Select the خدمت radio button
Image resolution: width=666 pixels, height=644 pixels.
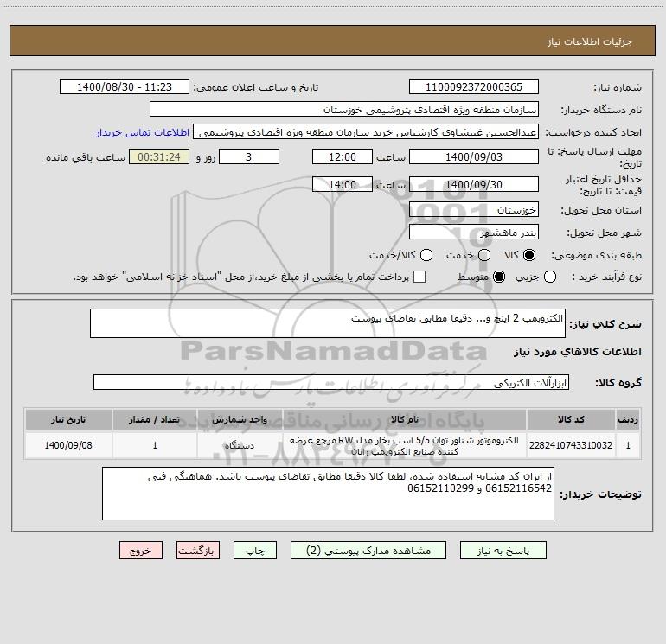click(x=484, y=255)
